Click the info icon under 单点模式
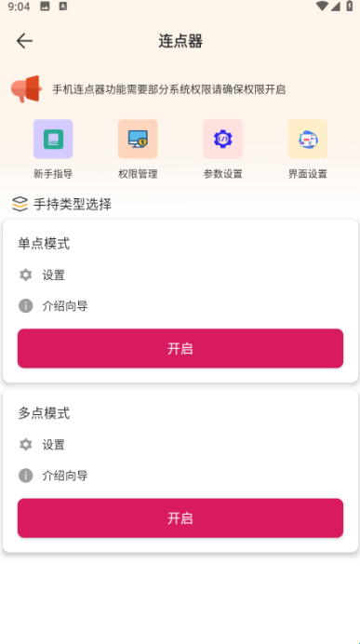360x644 pixels. click(25, 306)
